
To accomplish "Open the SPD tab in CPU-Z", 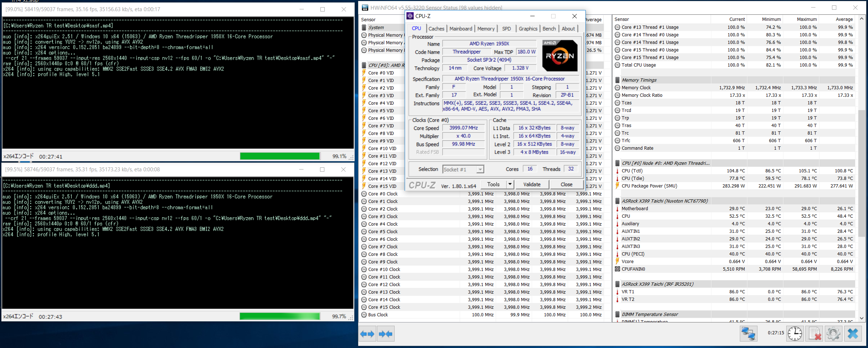I will pos(507,29).
